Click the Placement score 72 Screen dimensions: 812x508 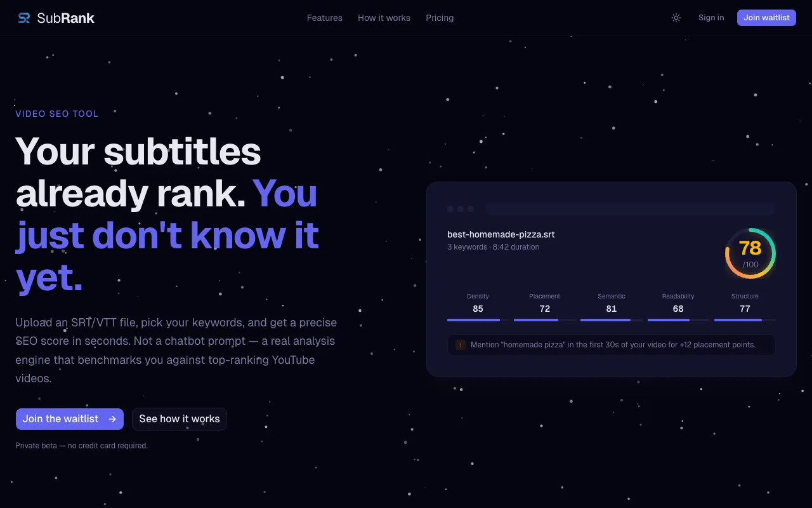pyautogui.click(x=544, y=309)
